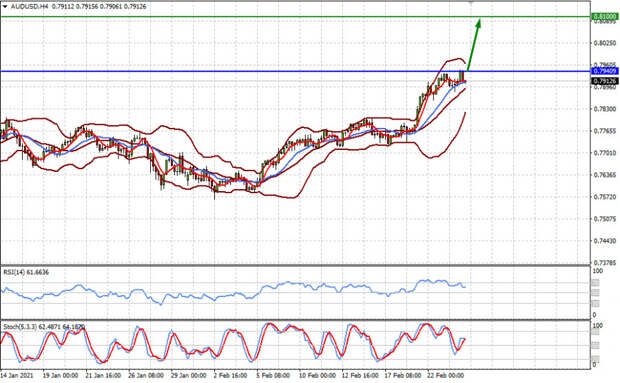Click the 2 Feb 16:00 time label
This screenshot has height=383, width=620.
(x=230, y=375)
